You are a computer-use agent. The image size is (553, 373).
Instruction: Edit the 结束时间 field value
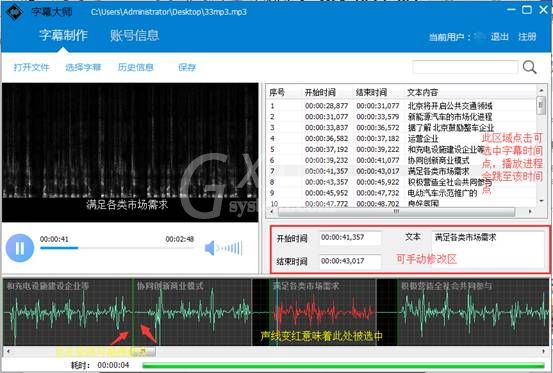coord(350,261)
